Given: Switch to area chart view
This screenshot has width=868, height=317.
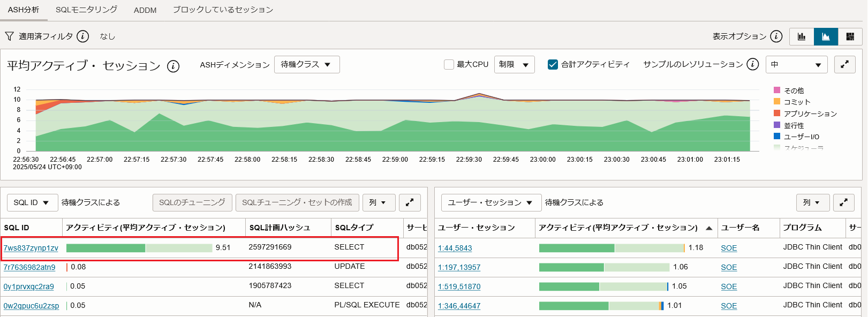Looking at the screenshot, I should (826, 36).
